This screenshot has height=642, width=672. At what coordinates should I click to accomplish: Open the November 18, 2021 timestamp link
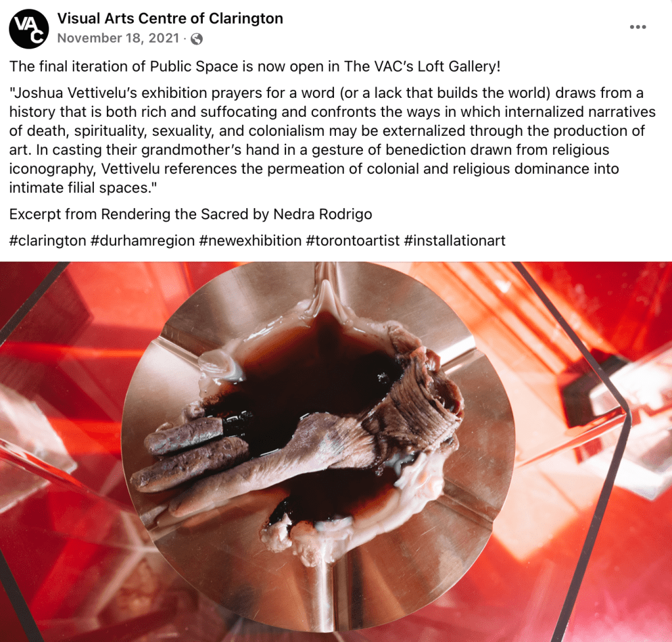pos(118,38)
